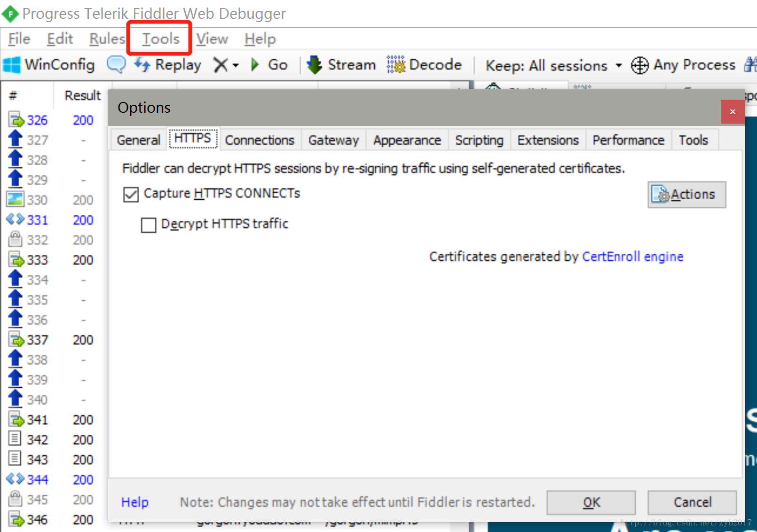Select session 335 upload arrow icon
Image resolution: width=757 pixels, height=532 pixels.
(x=16, y=299)
